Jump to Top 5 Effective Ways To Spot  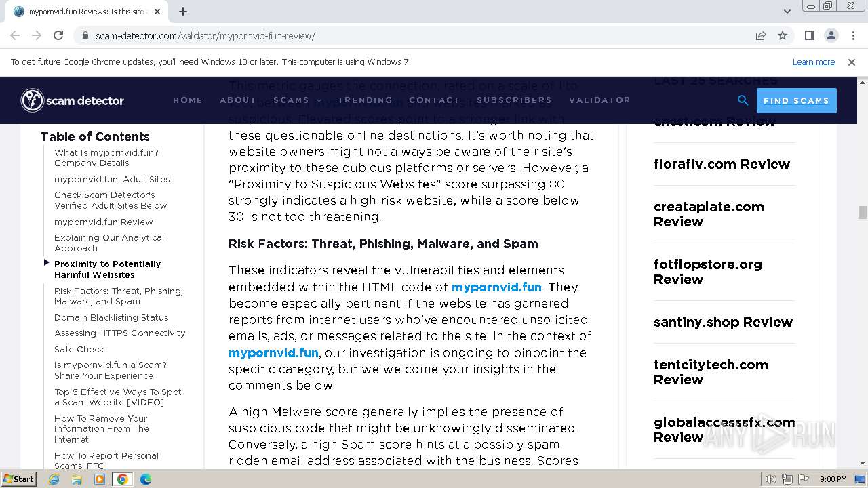(x=118, y=397)
